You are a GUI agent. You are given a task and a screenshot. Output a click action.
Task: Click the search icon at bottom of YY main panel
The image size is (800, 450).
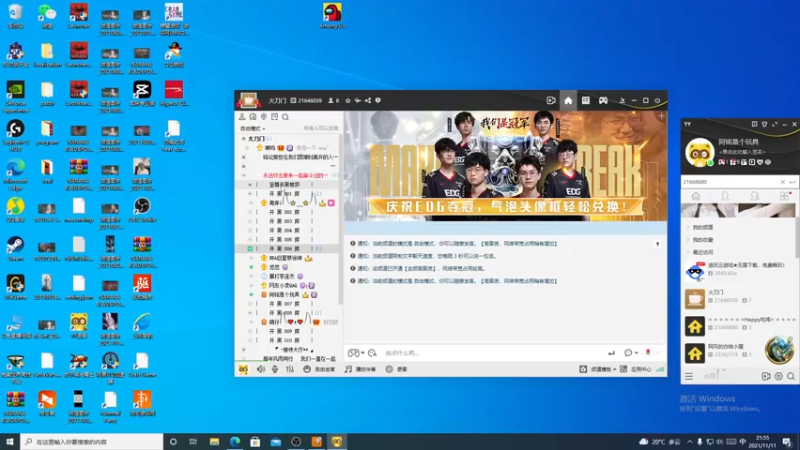(791, 377)
